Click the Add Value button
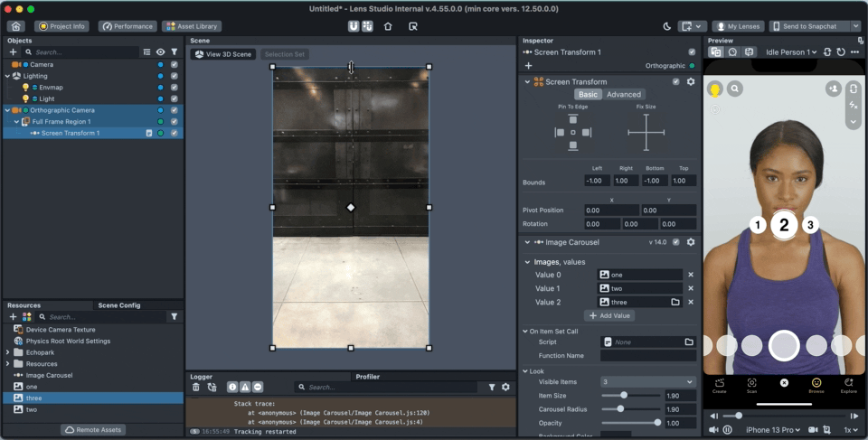The image size is (868, 440). pos(609,315)
